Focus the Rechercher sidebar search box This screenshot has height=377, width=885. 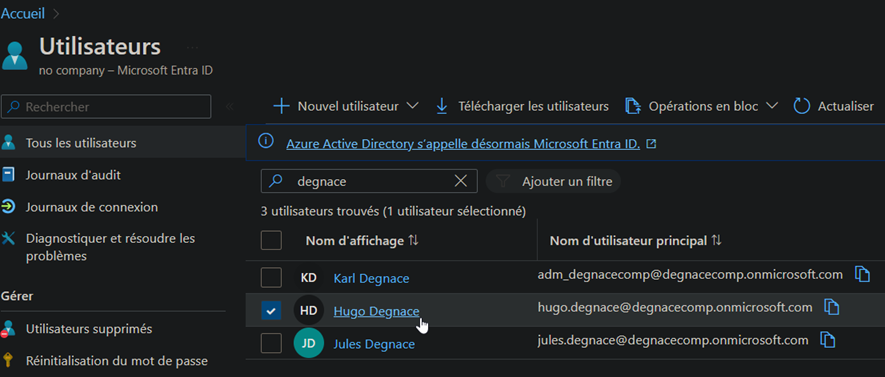pyautogui.click(x=106, y=107)
